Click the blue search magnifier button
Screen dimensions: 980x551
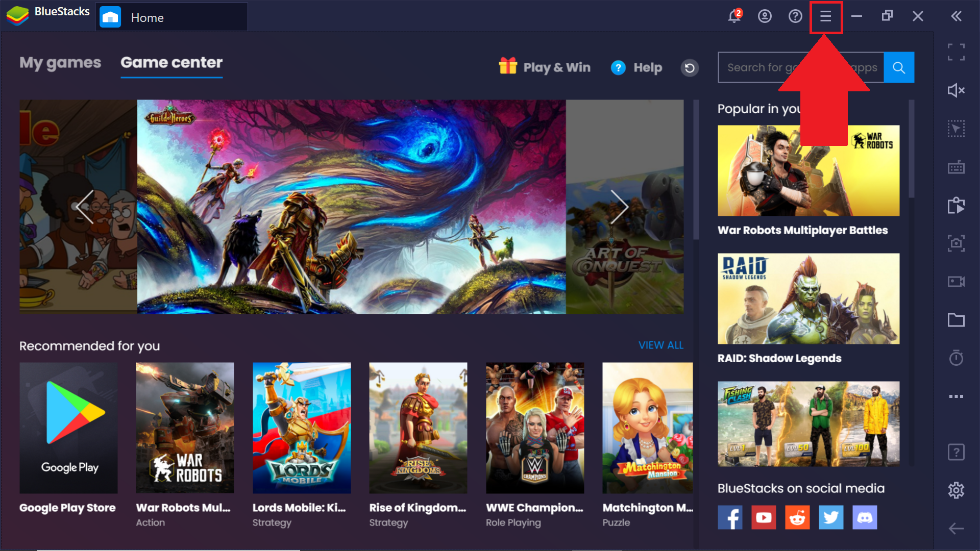[x=900, y=67]
